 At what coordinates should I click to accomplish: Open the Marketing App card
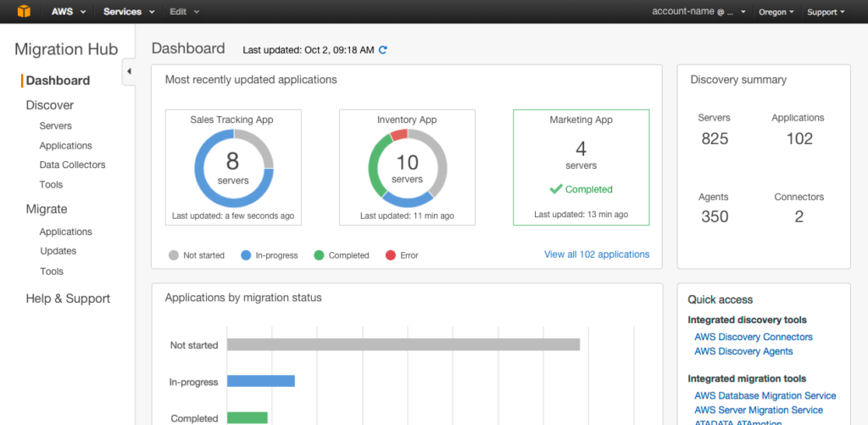(581, 167)
